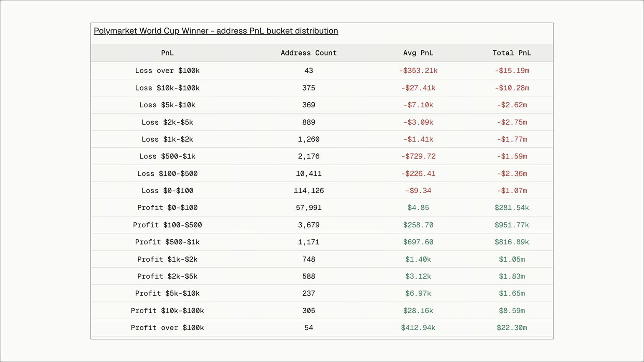The image size is (644, 362).
Task: Click the avg PnL value -$9.34
Action: [418, 191]
